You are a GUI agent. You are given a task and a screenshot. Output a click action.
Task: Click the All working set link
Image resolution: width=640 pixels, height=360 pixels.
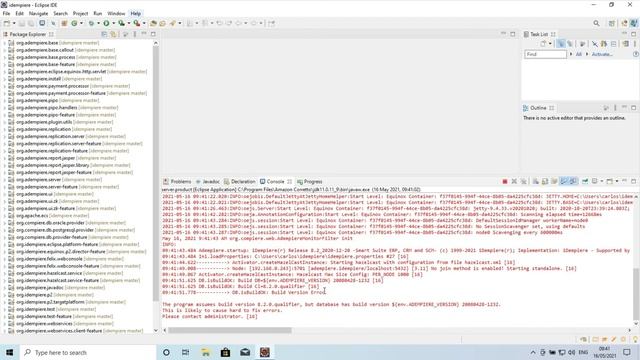pos(578,54)
